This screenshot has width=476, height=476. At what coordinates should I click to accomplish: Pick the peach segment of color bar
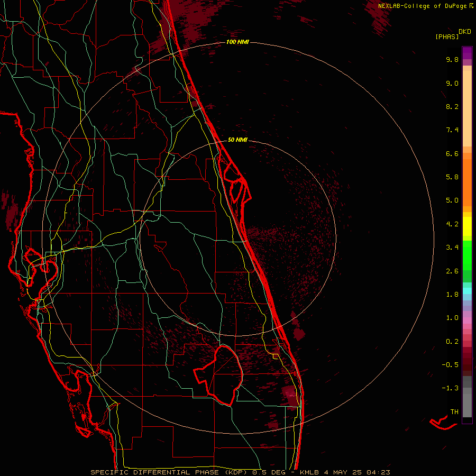click(467, 109)
